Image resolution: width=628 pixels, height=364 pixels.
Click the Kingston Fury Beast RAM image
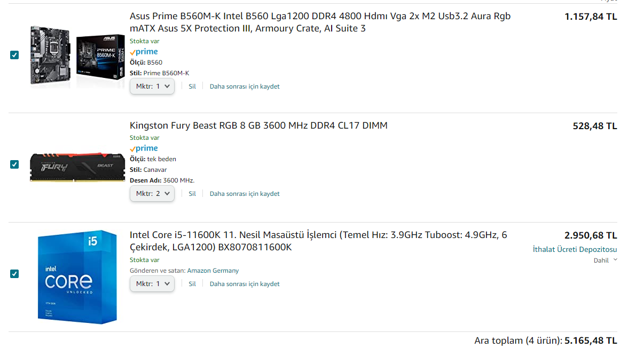click(x=77, y=164)
